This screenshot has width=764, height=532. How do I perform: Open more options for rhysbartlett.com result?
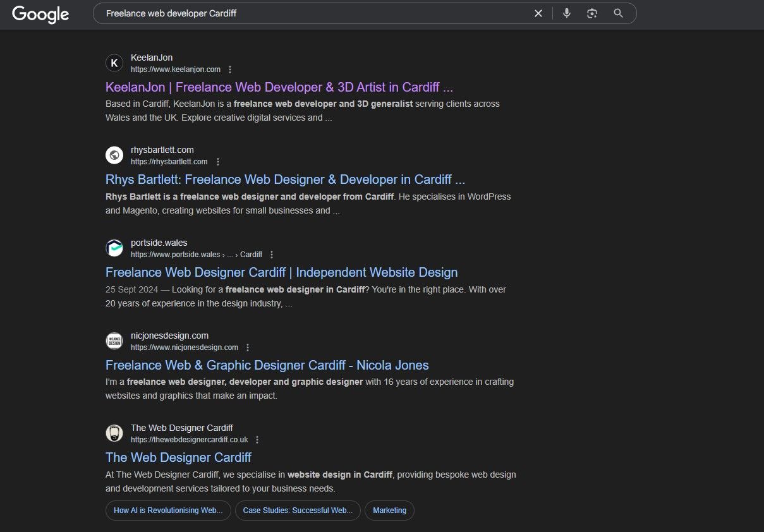tap(218, 162)
